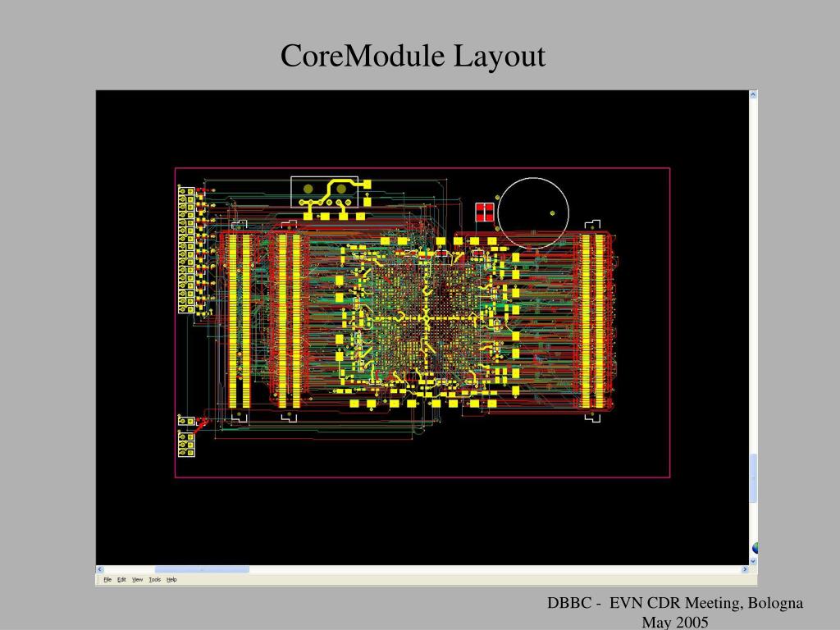Click the vertical scrollbar down arrow
The height and width of the screenshot is (630, 840).
point(753,561)
